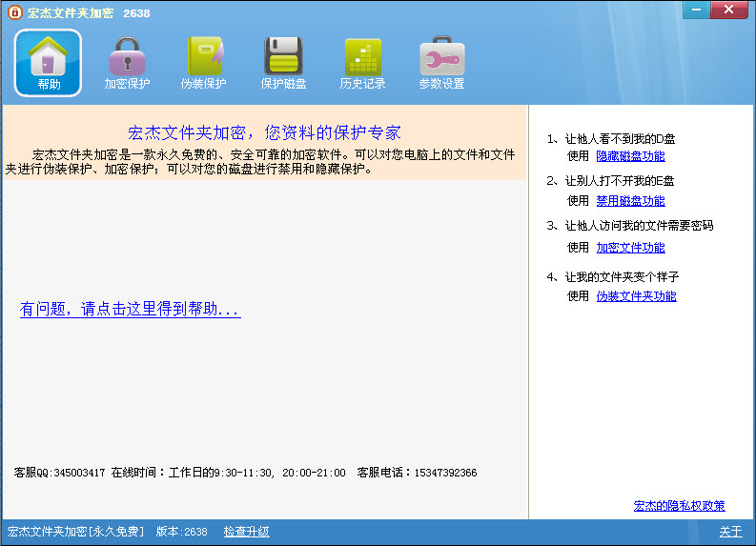This screenshot has width=756, height=546.
Task: Open the 伪装文件夹功能 link
Action: pyautogui.click(x=636, y=296)
